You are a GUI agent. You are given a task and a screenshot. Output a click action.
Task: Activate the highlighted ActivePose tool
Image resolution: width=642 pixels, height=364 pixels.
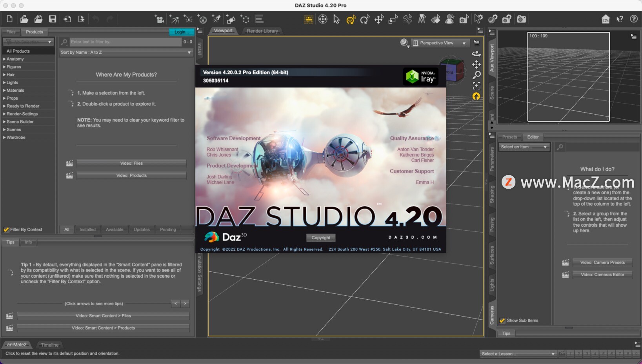(351, 19)
